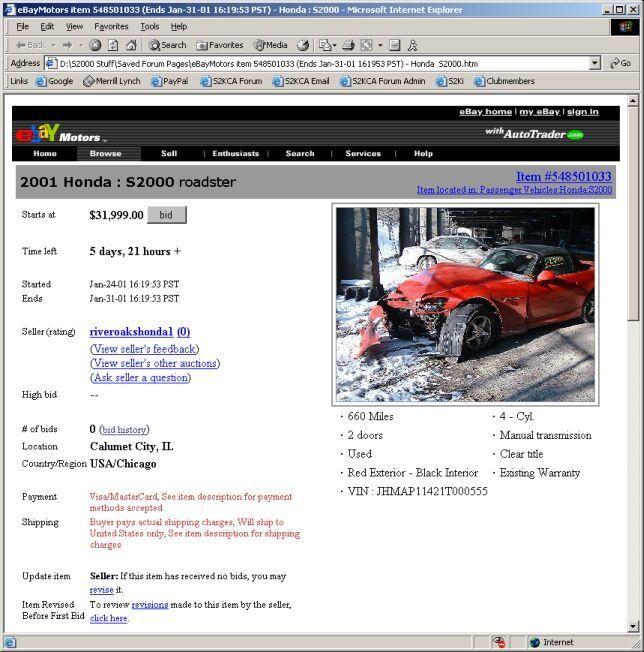Click the Home toolbar icon
Screen dimensions: 644x652
(131, 45)
